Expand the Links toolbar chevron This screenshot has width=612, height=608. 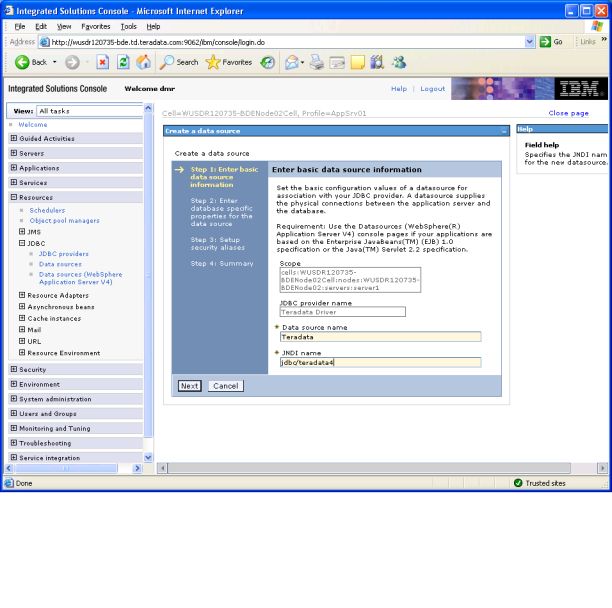coord(604,39)
